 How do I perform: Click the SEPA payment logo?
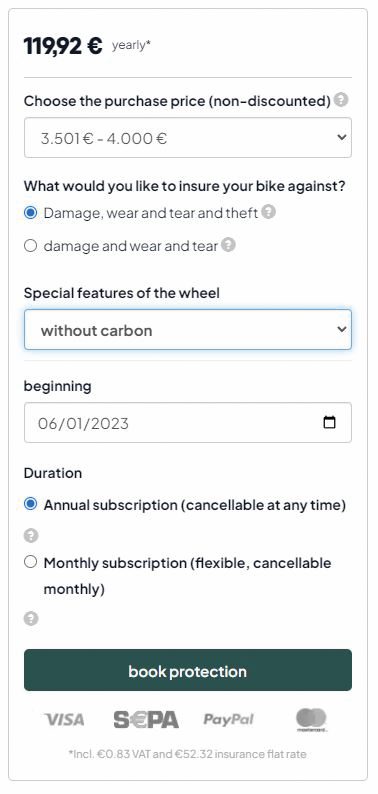146,720
